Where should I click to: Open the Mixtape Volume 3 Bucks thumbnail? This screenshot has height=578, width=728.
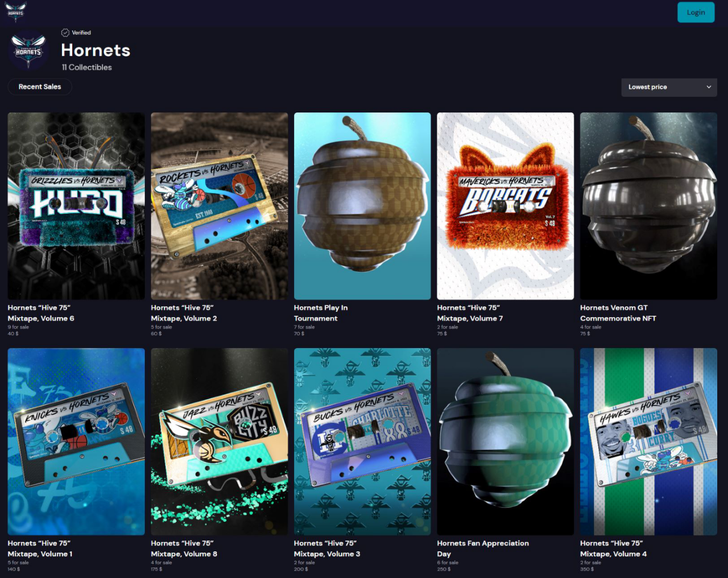[362, 441]
